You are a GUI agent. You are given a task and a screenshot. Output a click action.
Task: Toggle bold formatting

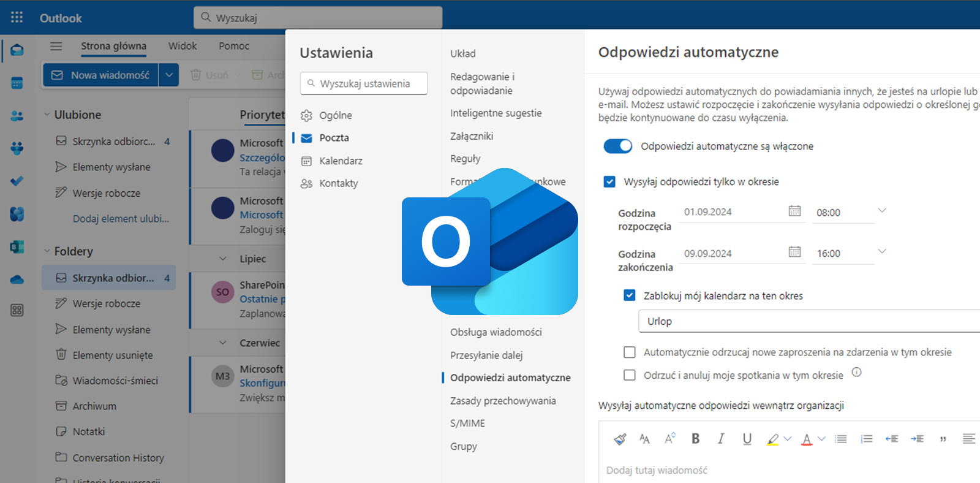click(695, 439)
